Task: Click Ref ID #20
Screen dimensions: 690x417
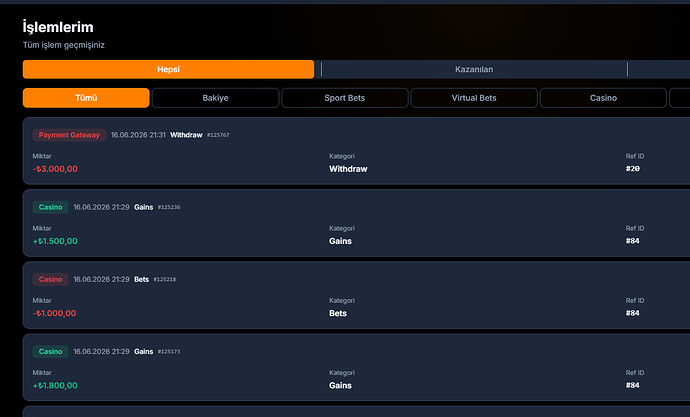Action: click(633, 168)
